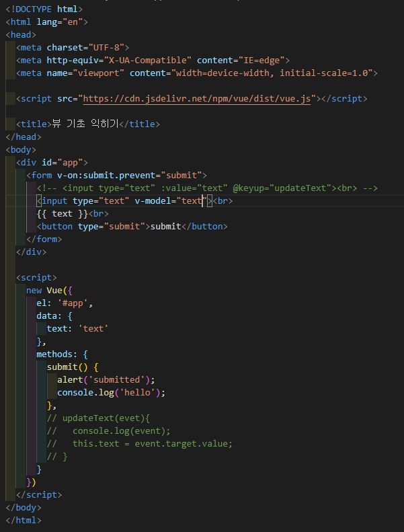
Task: Click the opening <body> tag
Action: tap(21, 150)
